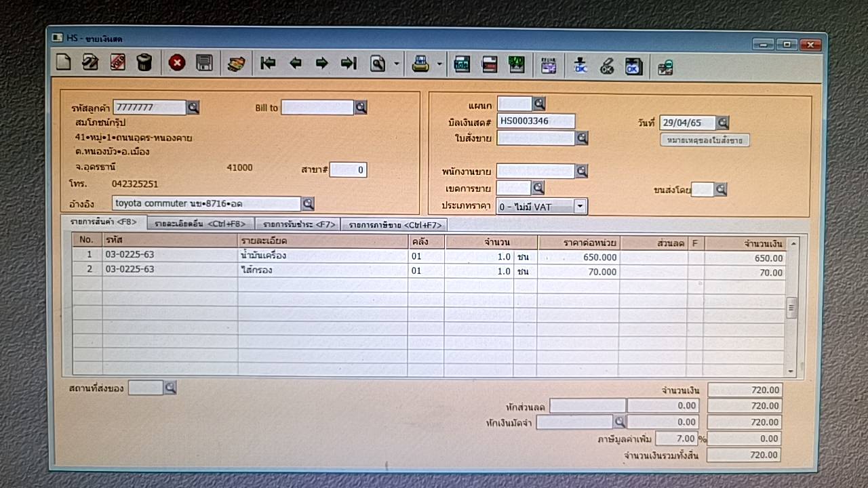The width and height of the screenshot is (868, 488).
Task: Open the ใบสั่งขาย lookup button
Action: [x=582, y=138]
